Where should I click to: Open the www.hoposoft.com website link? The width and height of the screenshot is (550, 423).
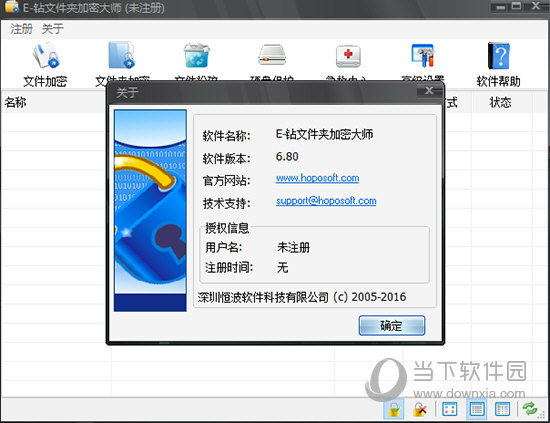[317, 178]
